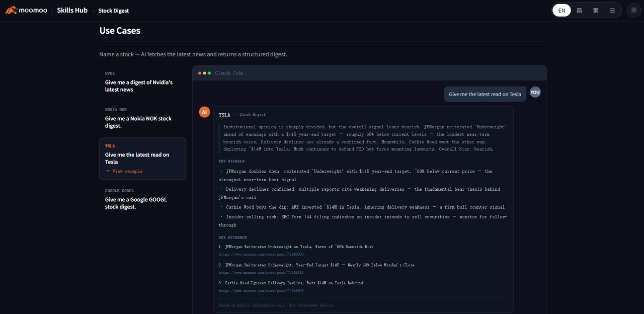Switch language to Traditional Chinese 繁

pos(596,10)
